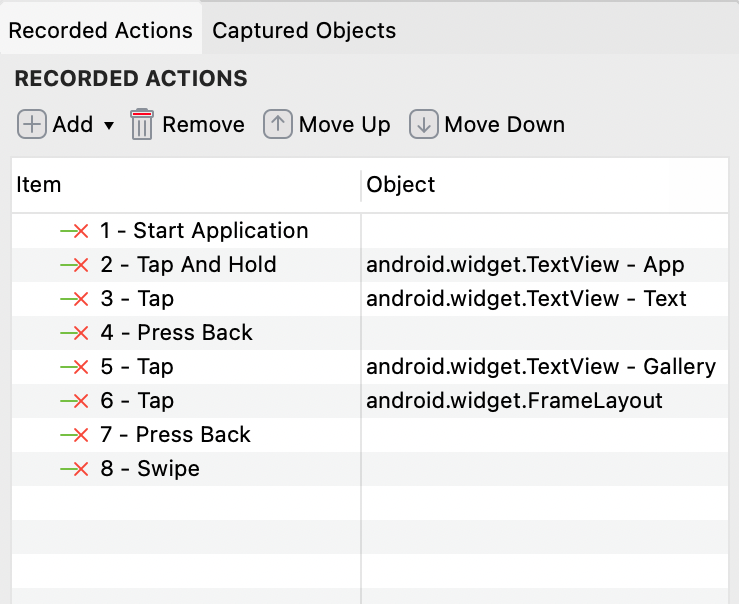Select the Recorded Actions tab

point(100,31)
